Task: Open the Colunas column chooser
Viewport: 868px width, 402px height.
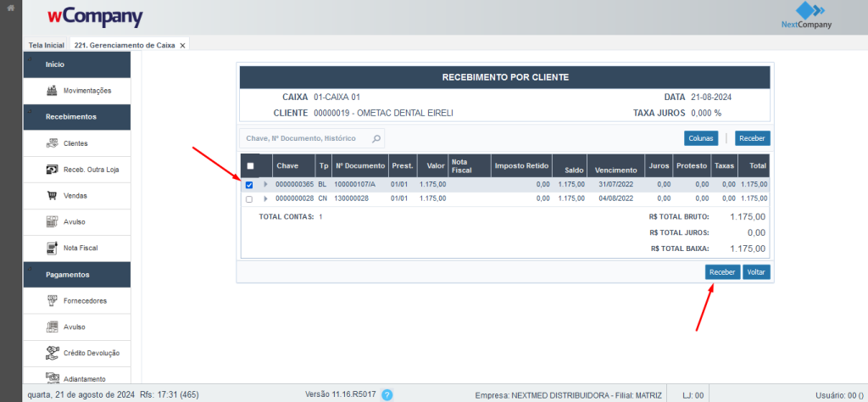Action: [701, 138]
